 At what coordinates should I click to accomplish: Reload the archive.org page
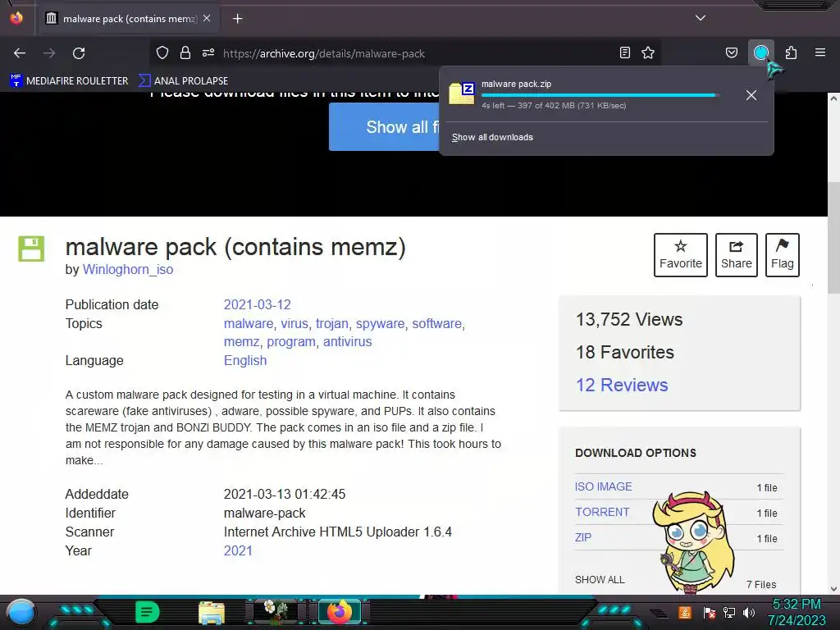[79, 53]
